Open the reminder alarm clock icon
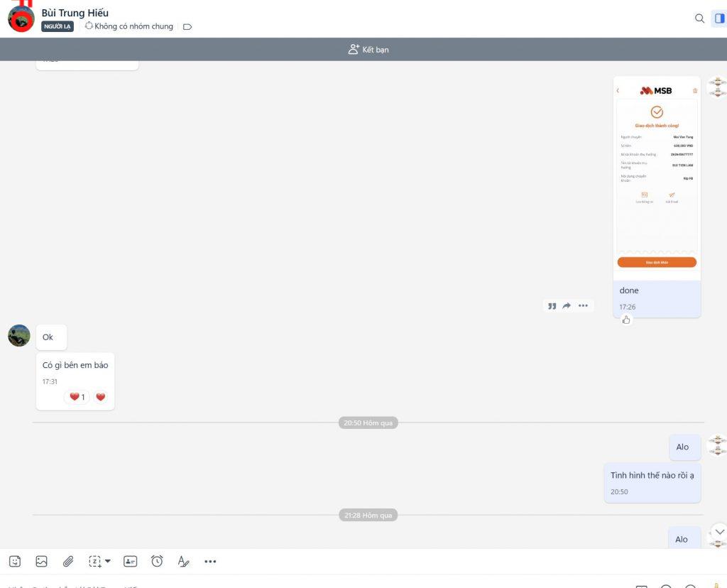 [157, 561]
